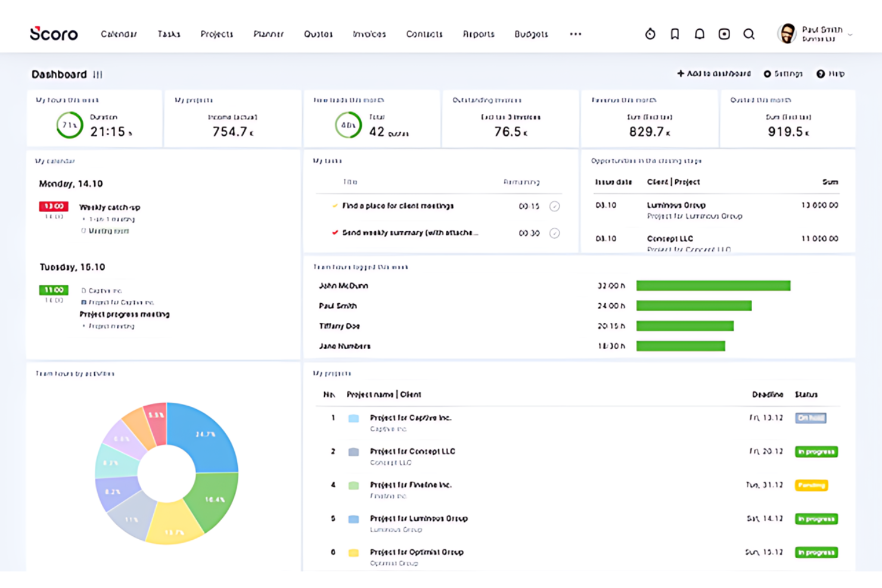
Task: Click the '754.7' income value
Action: point(230,132)
